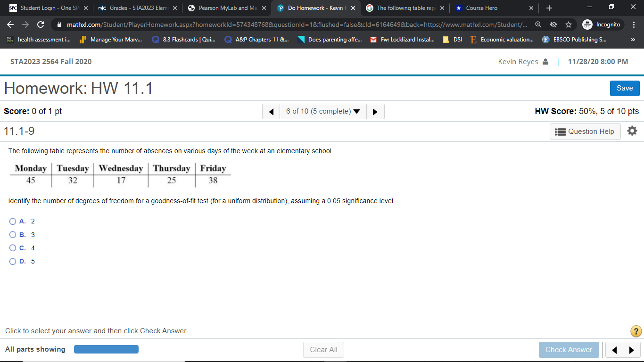Close the Do Homework tab

pos(353,8)
